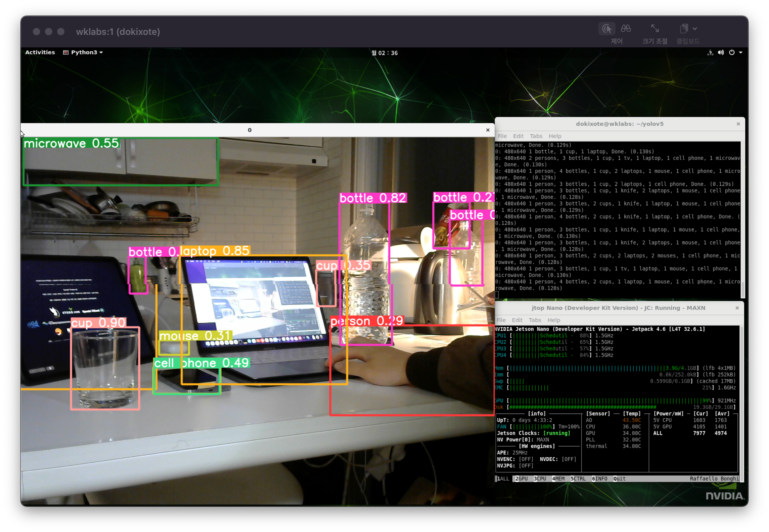Select the 4MEM page in jtop
Screen dimensions: 769x532
558,479
